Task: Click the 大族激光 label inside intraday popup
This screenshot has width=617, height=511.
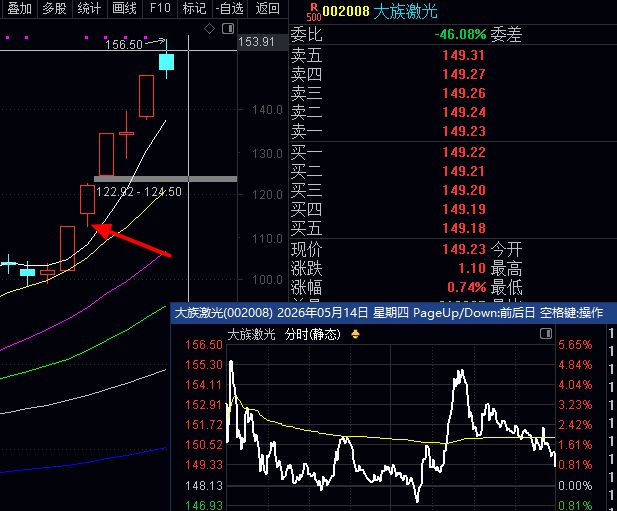Action: [251, 334]
